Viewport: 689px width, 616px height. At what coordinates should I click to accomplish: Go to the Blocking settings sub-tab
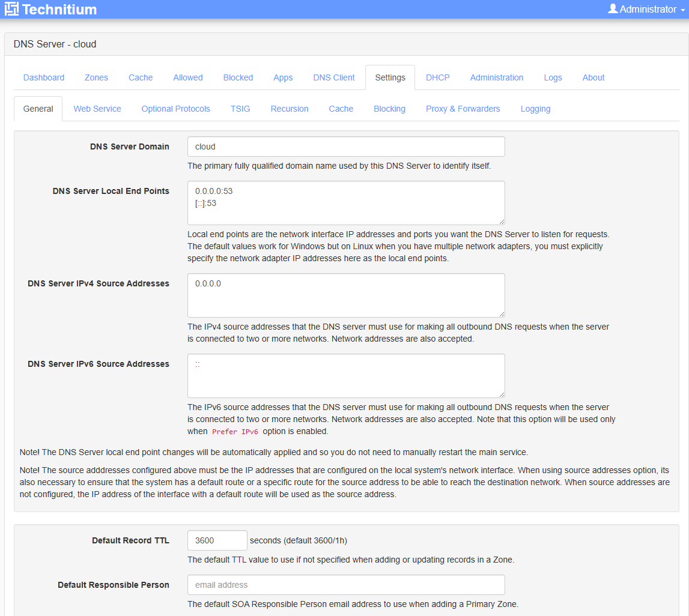(389, 109)
